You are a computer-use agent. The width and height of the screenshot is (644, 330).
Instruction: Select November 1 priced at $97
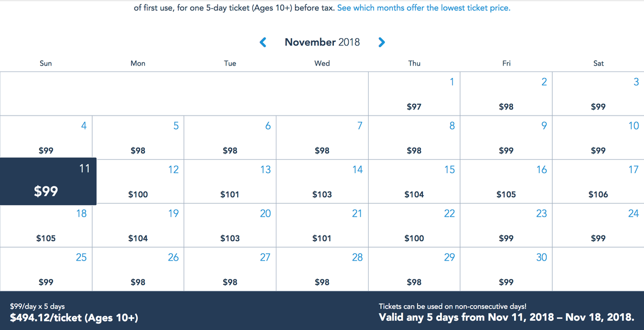click(x=414, y=94)
